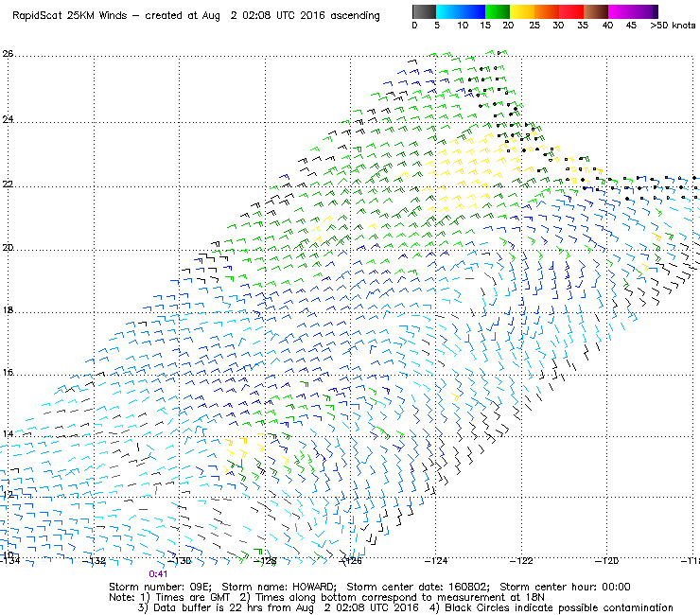Click the yellow 20-25 knots legend swatch

[522, 11]
